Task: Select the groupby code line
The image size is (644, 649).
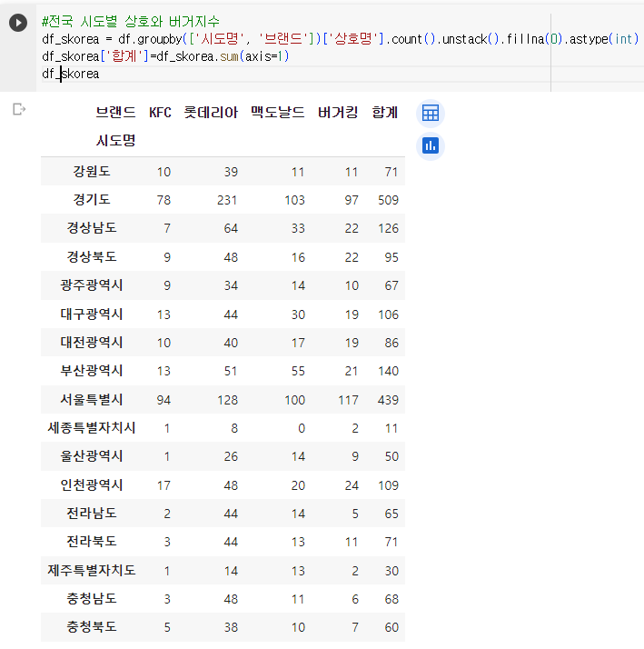Action: pyautogui.click(x=341, y=39)
